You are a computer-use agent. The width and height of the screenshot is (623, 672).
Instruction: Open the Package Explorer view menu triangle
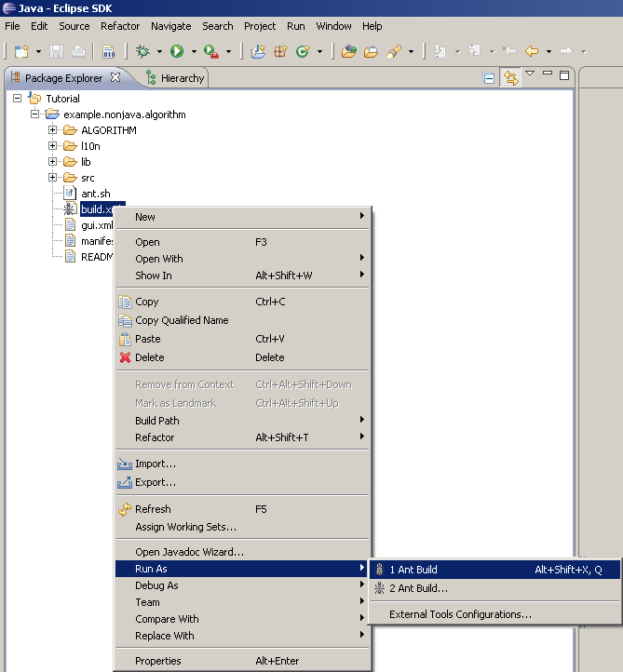click(x=530, y=74)
